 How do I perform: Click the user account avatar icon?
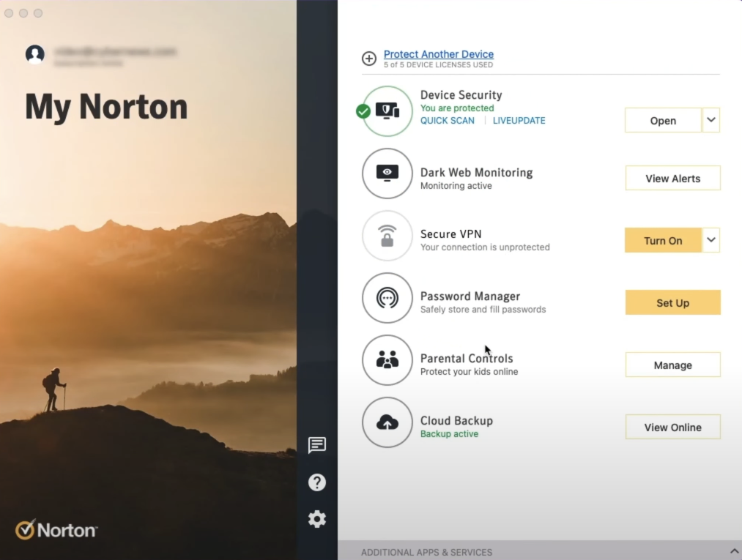[x=35, y=54]
